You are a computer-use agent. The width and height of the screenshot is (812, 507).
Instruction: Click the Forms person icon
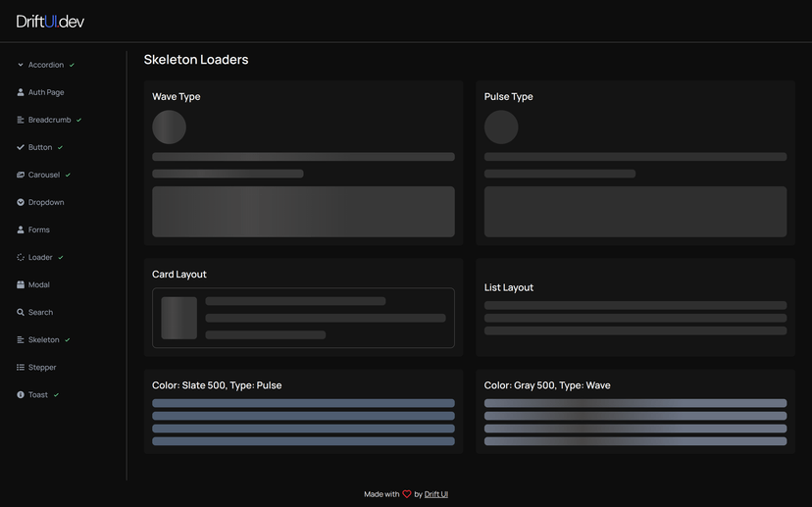point(21,229)
